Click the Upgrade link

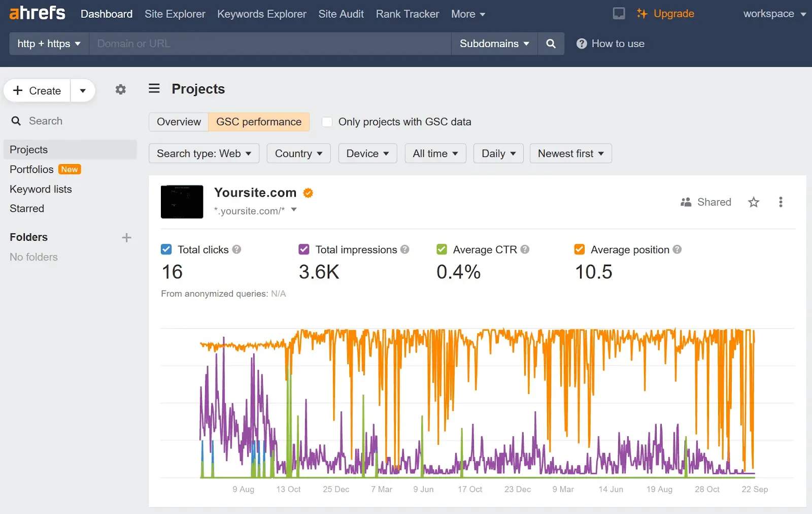click(x=672, y=14)
